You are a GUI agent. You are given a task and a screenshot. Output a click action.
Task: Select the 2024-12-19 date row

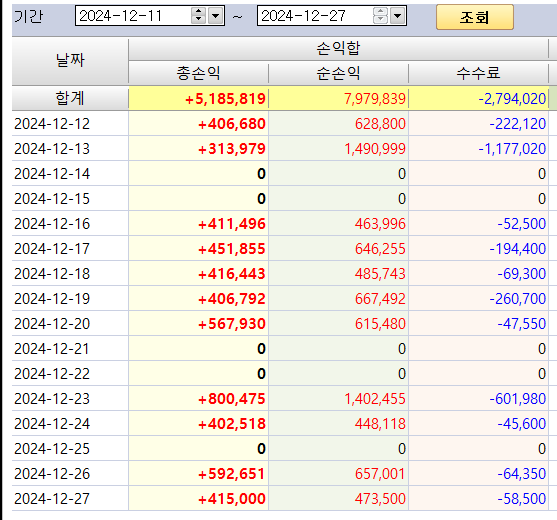[52, 299]
